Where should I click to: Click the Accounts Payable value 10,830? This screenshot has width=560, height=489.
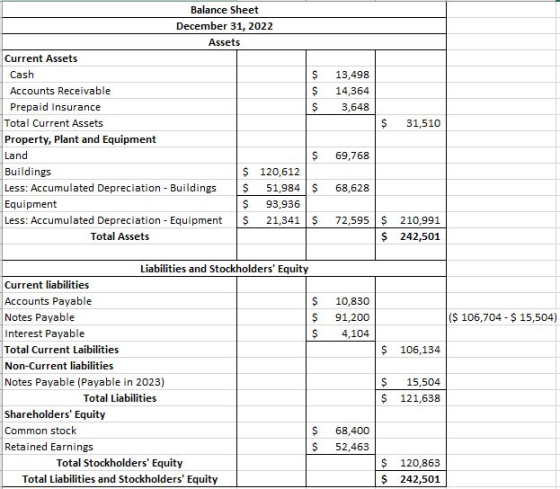352,301
